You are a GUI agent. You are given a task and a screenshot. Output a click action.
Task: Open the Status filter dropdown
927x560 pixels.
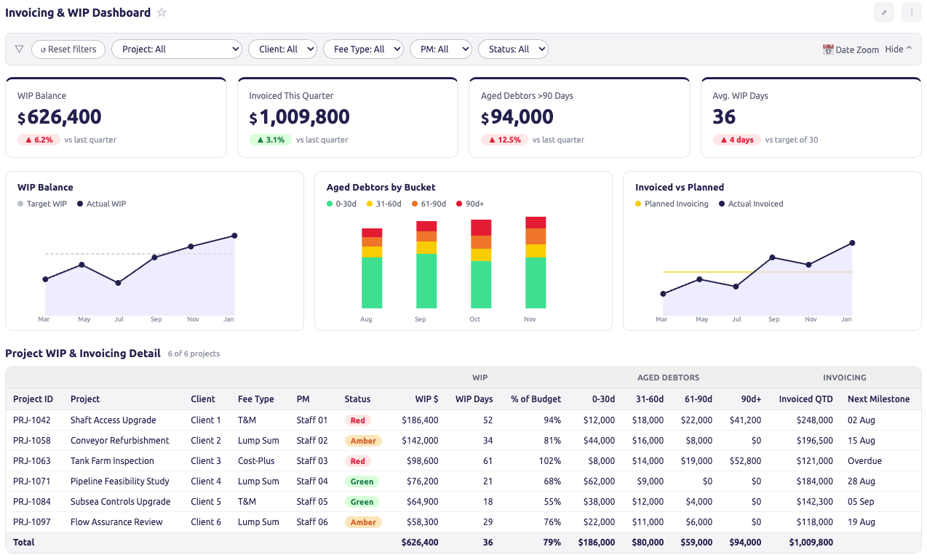click(513, 49)
